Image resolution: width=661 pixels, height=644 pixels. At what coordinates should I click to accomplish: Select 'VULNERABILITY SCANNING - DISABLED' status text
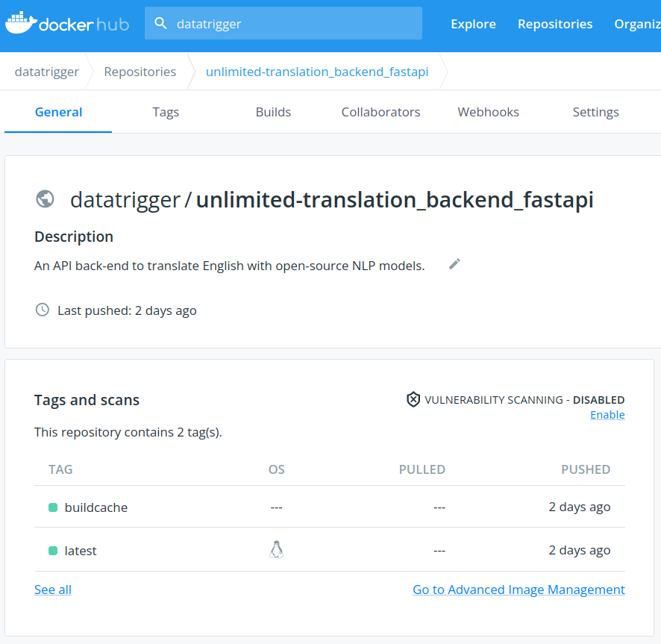(524, 400)
